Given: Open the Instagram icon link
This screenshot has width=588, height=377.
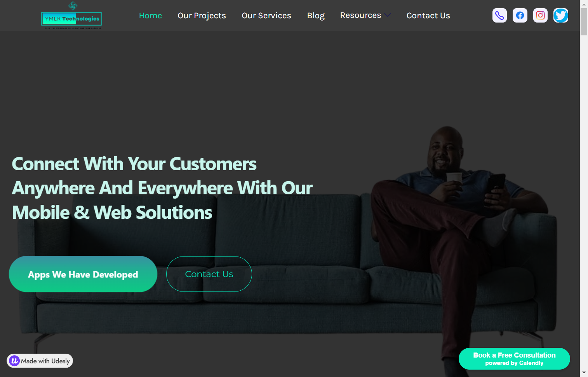Looking at the screenshot, I should point(540,16).
